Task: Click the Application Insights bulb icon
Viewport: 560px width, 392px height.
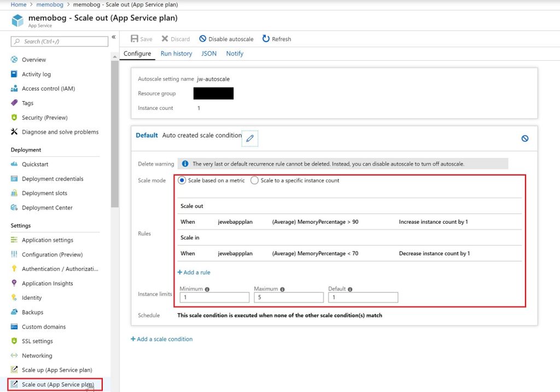Action: (14, 283)
